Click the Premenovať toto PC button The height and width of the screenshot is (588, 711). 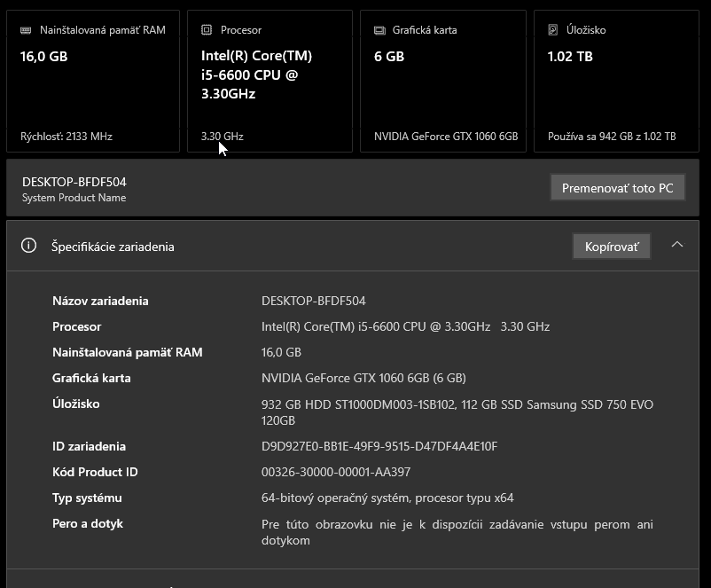click(618, 187)
